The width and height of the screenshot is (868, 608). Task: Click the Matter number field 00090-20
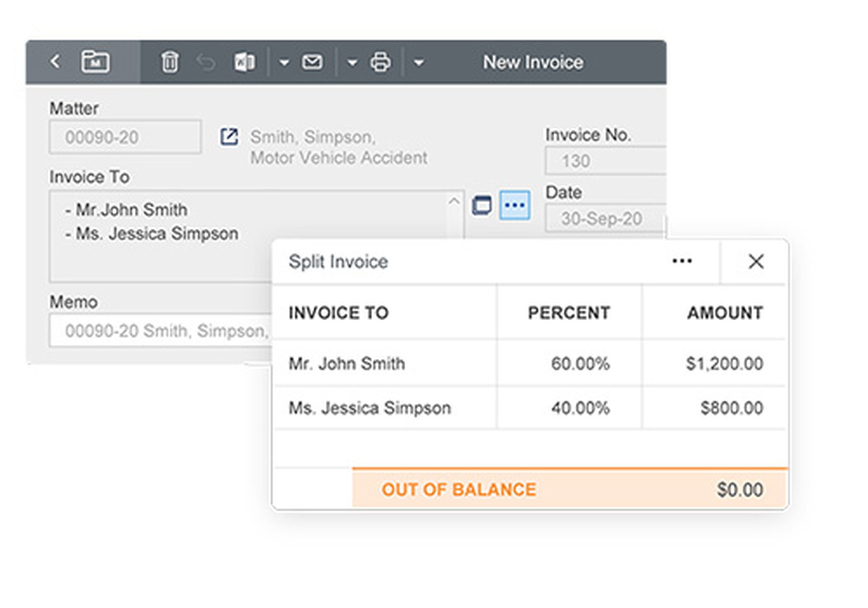coord(125,137)
